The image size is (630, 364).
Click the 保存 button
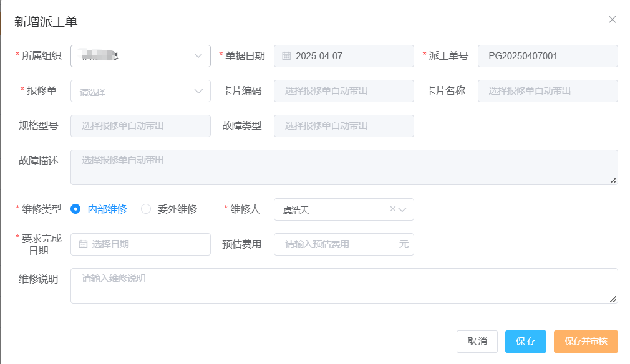tap(526, 342)
